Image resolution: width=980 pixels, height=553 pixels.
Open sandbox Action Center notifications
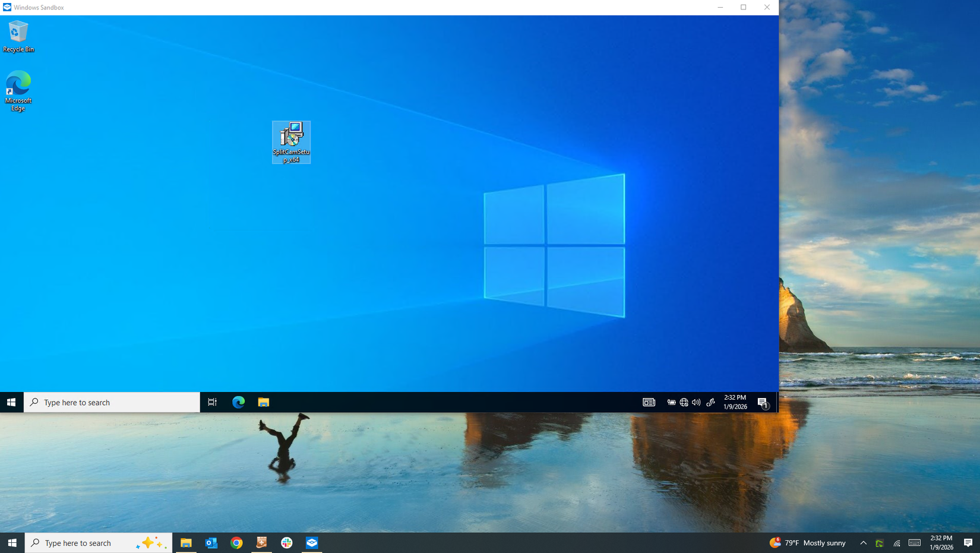pos(764,402)
